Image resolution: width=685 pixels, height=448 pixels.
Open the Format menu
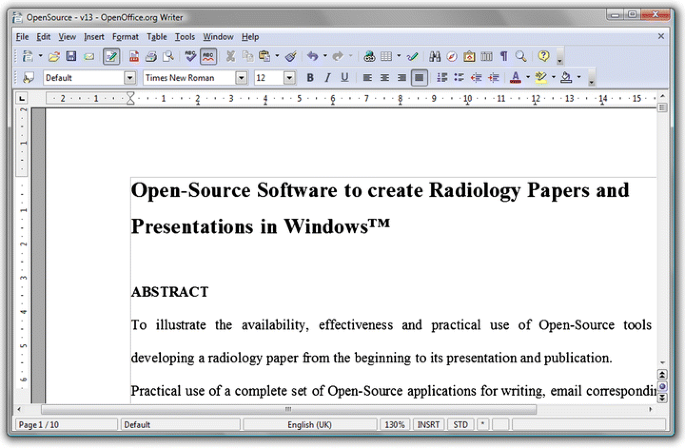pyautogui.click(x=125, y=36)
